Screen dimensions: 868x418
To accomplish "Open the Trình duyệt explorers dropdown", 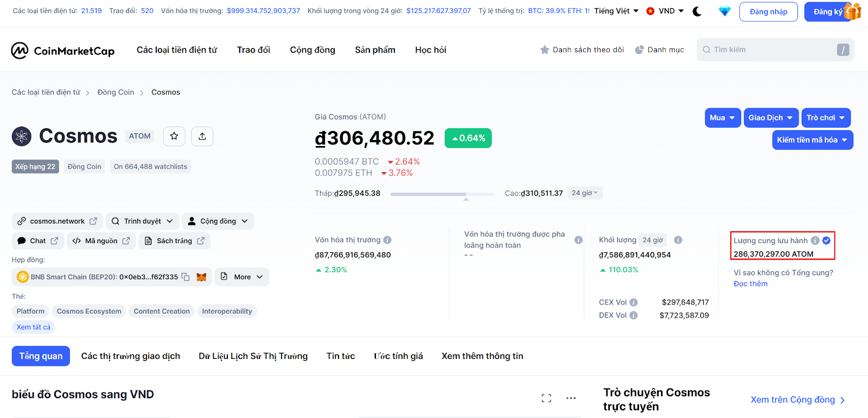I will (142, 221).
